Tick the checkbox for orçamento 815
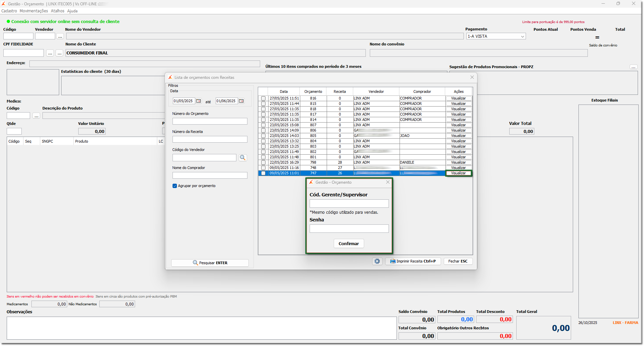The height and width of the screenshot is (346, 644). tap(263, 104)
